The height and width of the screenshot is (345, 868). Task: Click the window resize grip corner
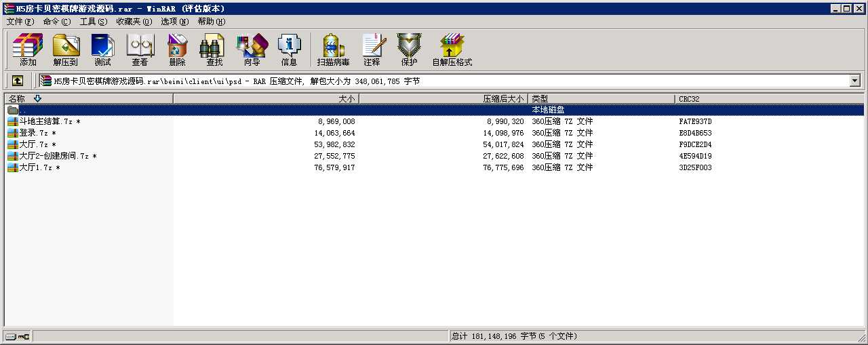(x=861, y=338)
